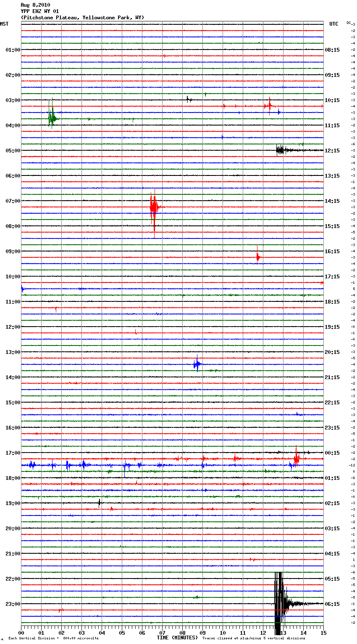Viewport: 357px width, 644px height.
Task: Click the 16:15 UTC time label
Action: [x=332, y=251]
